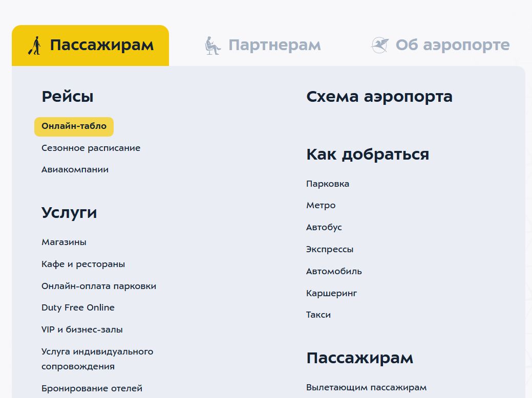This screenshot has width=532, height=398.
Task: Select Парковка under Как добраться
Action: (328, 183)
